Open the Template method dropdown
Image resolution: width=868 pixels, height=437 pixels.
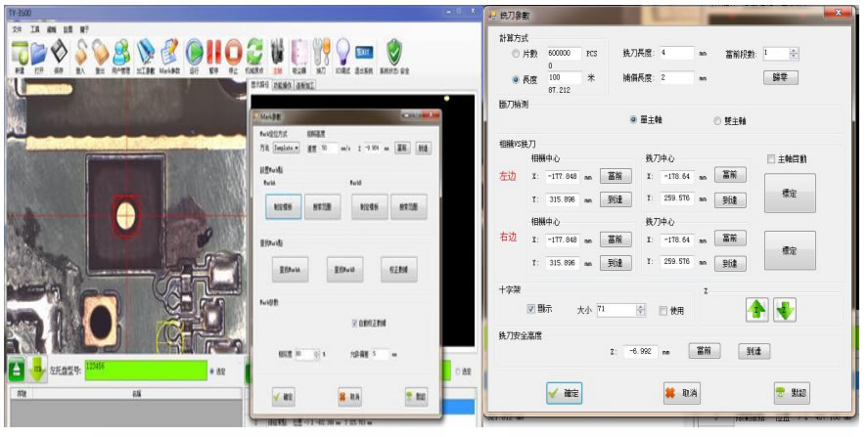coord(284,147)
